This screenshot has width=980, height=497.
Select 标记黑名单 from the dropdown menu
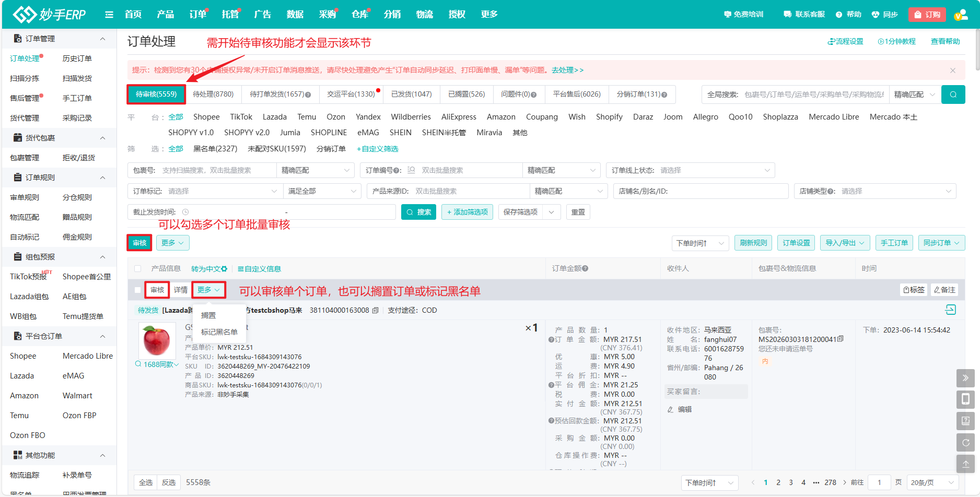219,332
